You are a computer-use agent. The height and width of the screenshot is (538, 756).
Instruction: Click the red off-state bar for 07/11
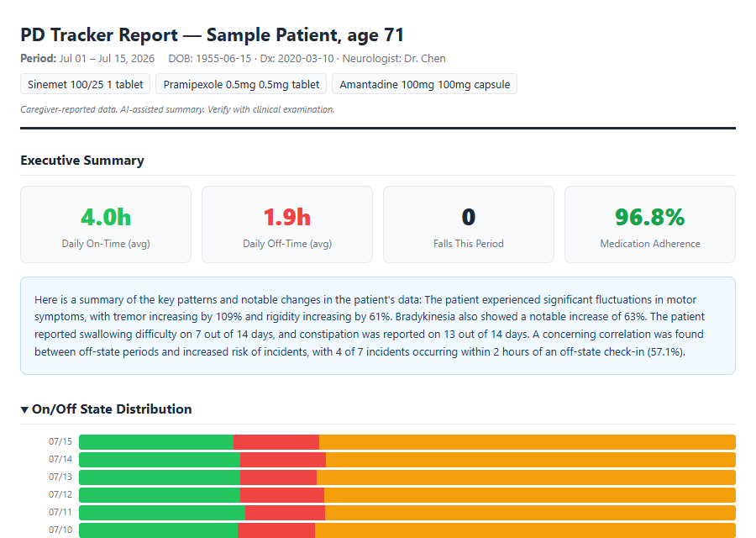pyautogui.click(x=285, y=513)
